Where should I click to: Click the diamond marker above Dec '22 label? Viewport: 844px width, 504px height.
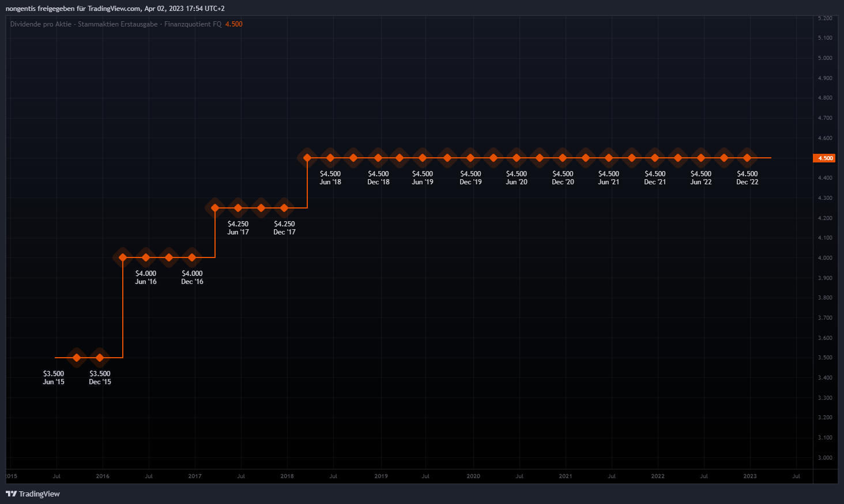click(747, 158)
